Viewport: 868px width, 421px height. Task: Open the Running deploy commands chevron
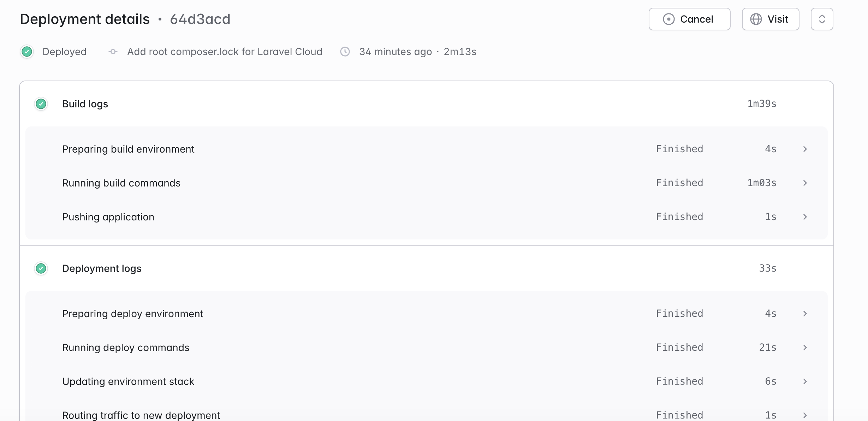(805, 348)
